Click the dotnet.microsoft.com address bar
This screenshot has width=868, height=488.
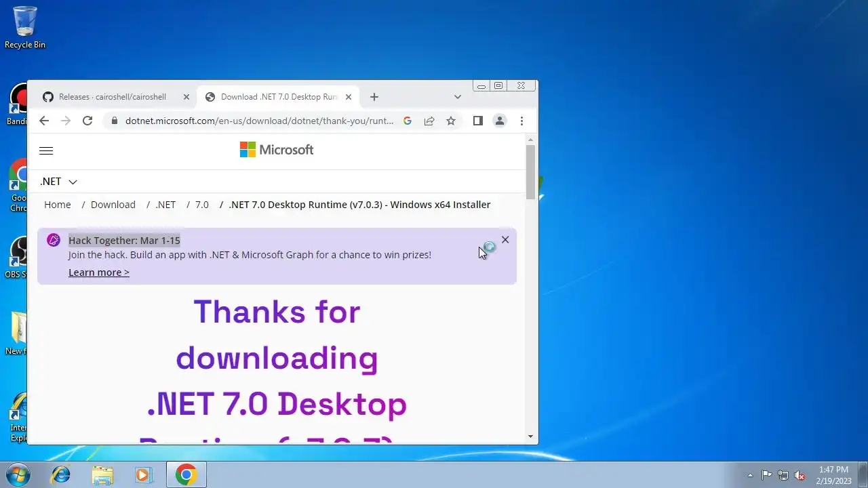(x=259, y=121)
